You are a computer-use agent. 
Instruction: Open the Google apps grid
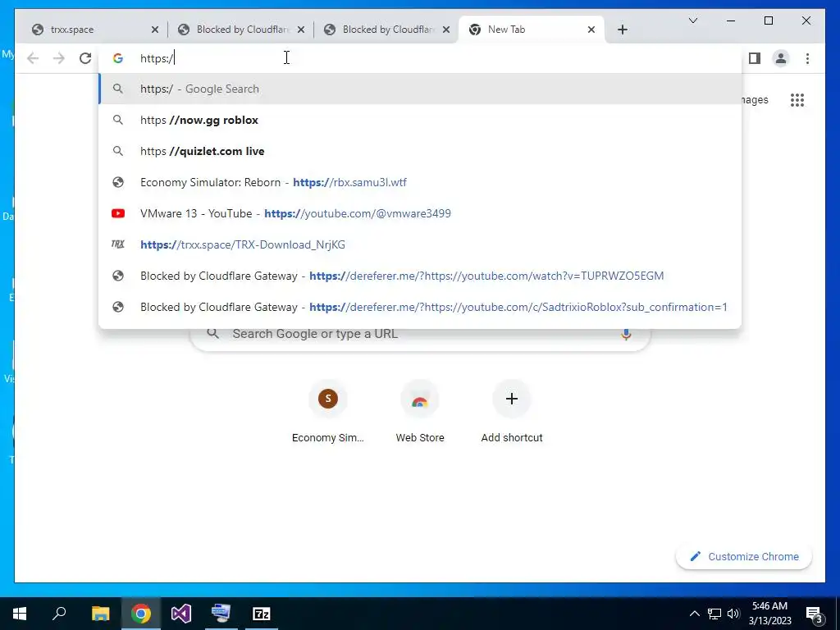click(797, 100)
